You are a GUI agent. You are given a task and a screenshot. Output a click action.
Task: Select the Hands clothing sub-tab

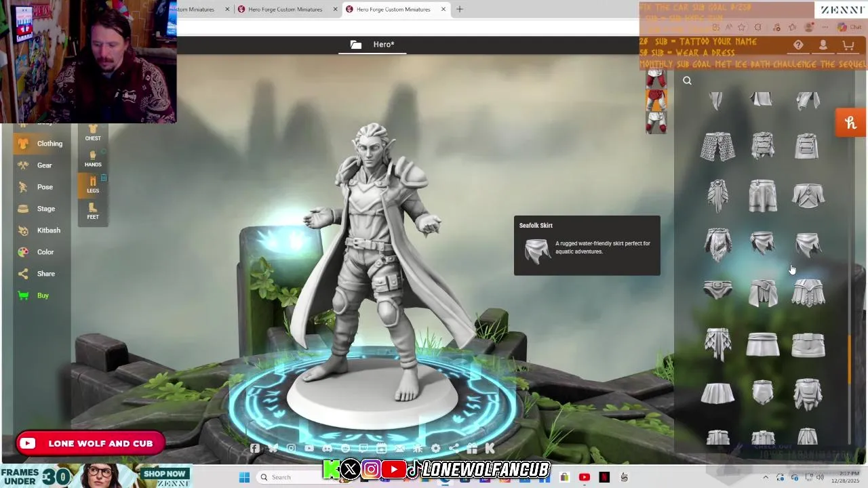(x=93, y=159)
